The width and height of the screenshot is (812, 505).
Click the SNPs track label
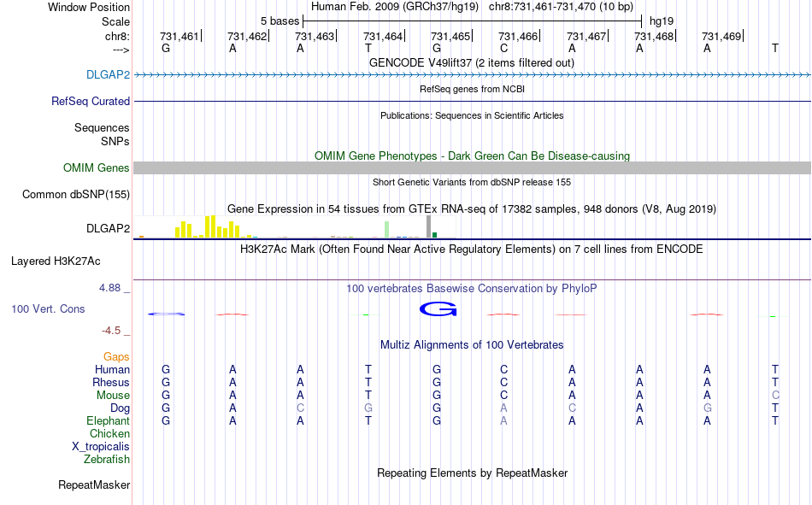pyautogui.click(x=115, y=141)
